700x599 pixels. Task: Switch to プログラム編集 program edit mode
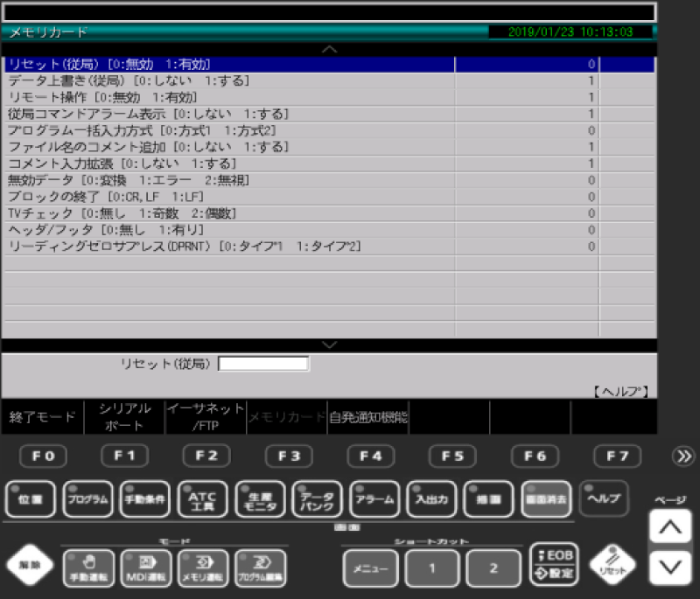(261, 568)
